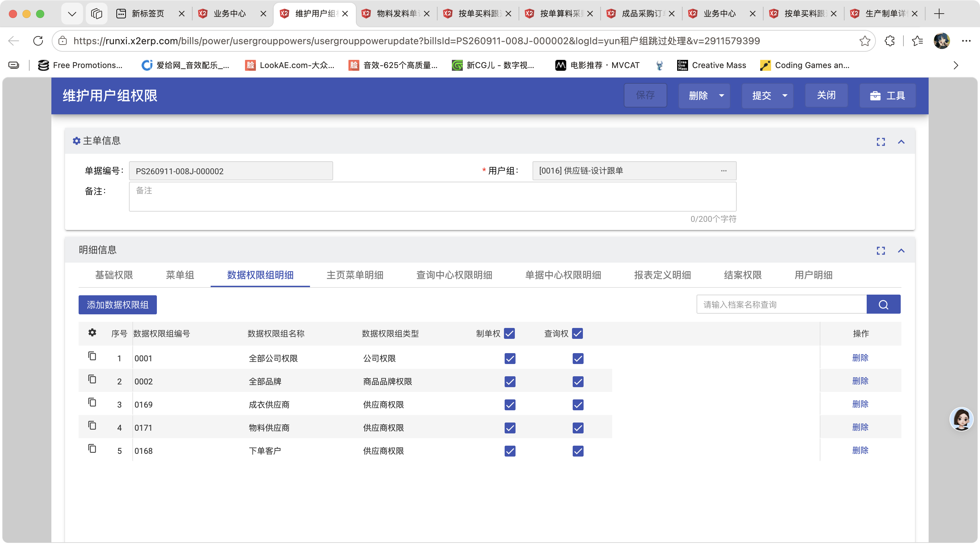Screen dimensions: 980x545
Task: Toggle the 制单权 header checkbox
Action: 509,333
